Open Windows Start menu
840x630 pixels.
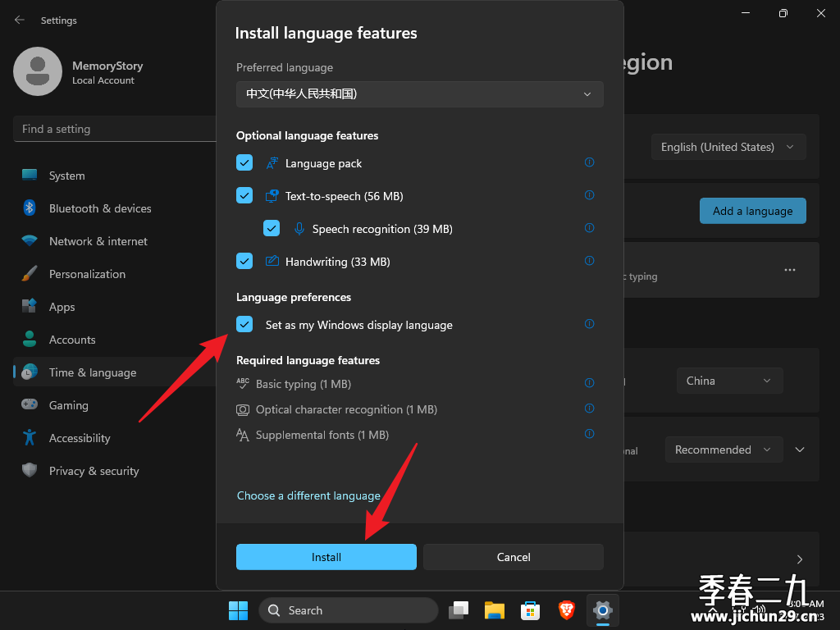(x=239, y=610)
